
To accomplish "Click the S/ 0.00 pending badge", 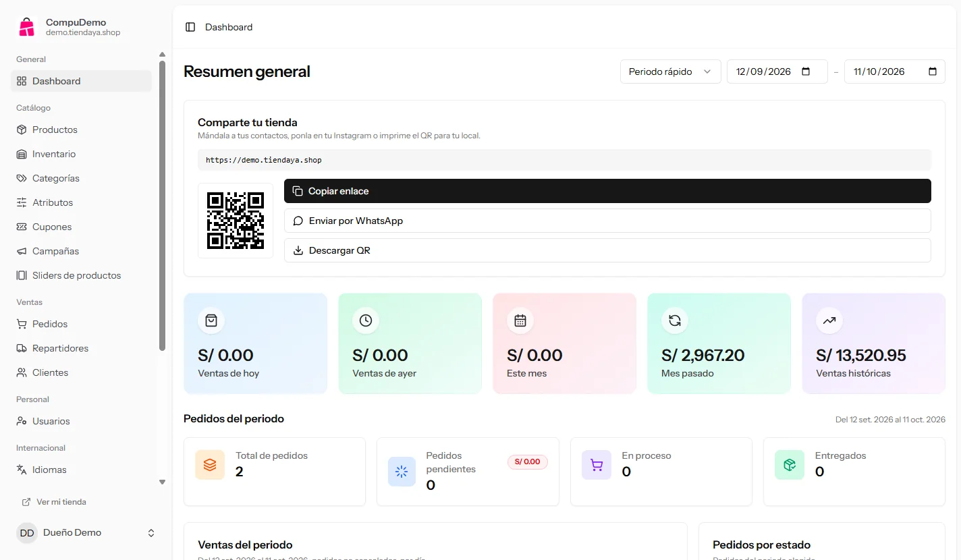I will pyautogui.click(x=528, y=462).
